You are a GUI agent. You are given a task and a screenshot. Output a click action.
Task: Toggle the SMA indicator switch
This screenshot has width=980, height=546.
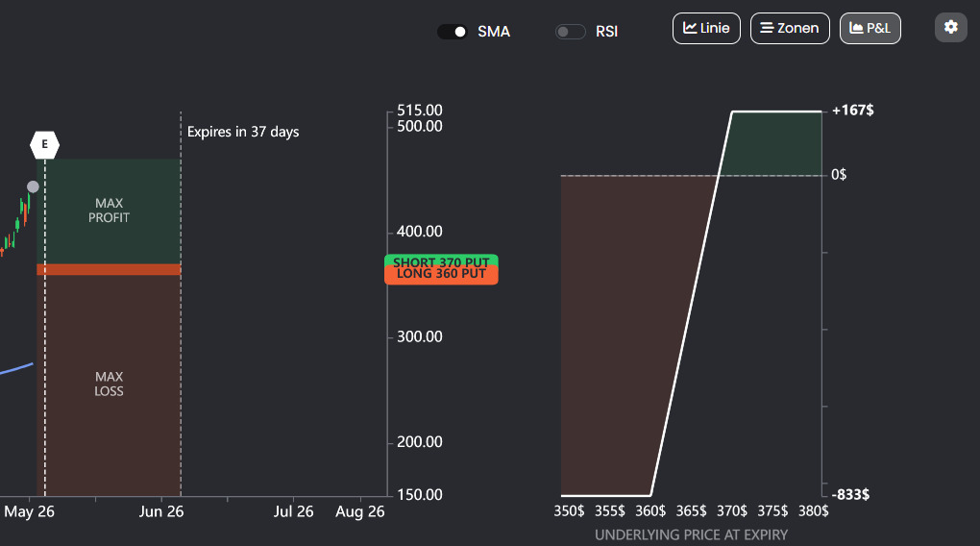[452, 32]
